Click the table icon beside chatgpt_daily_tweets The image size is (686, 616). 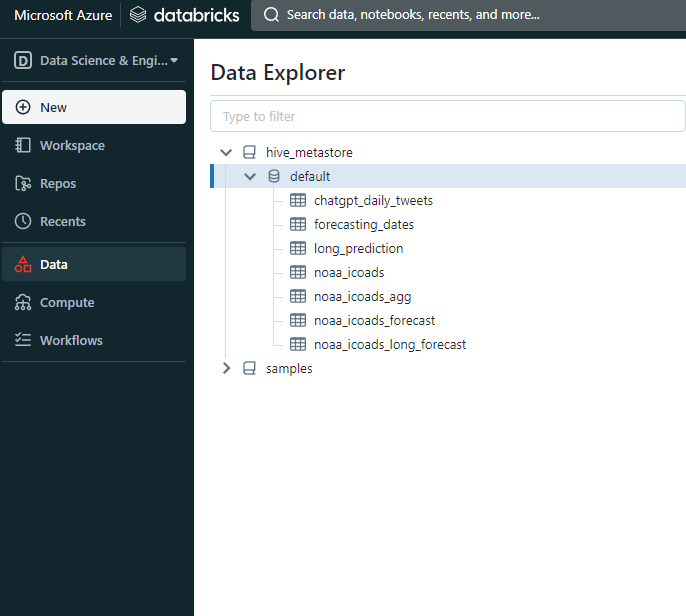tap(297, 201)
